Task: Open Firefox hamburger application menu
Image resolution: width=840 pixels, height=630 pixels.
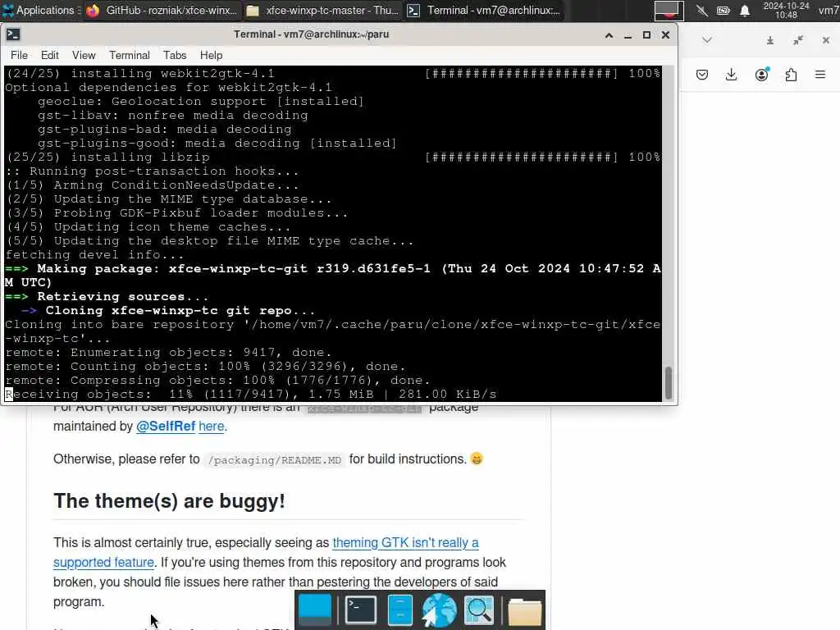Action: click(820, 75)
